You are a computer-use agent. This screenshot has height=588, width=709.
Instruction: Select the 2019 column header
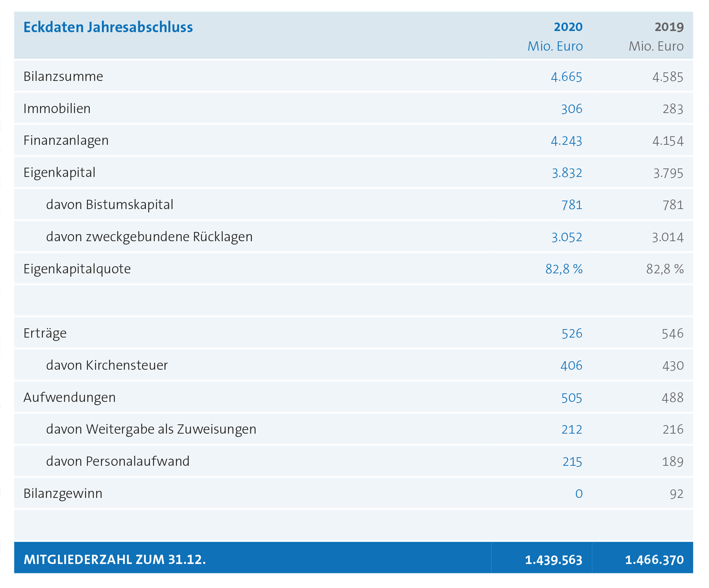coord(669,27)
